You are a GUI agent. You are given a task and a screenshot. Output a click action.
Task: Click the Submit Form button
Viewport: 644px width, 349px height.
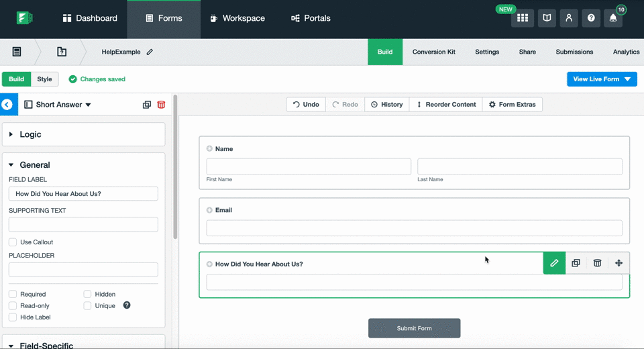click(414, 328)
